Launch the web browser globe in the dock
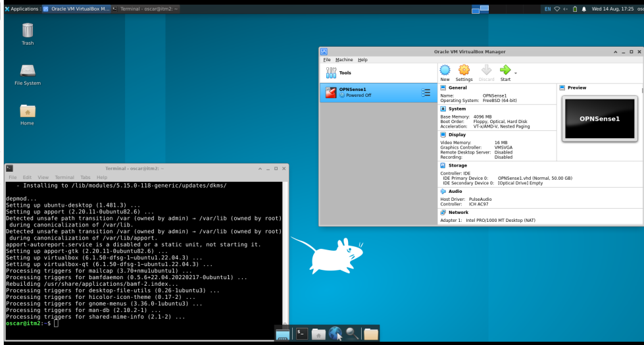 click(x=335, y=334)
